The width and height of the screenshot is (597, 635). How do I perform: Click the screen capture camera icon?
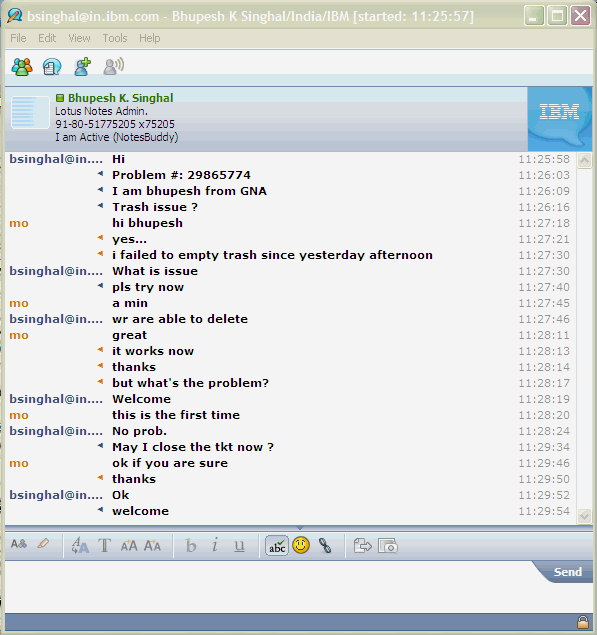click(x=388, y=546)
